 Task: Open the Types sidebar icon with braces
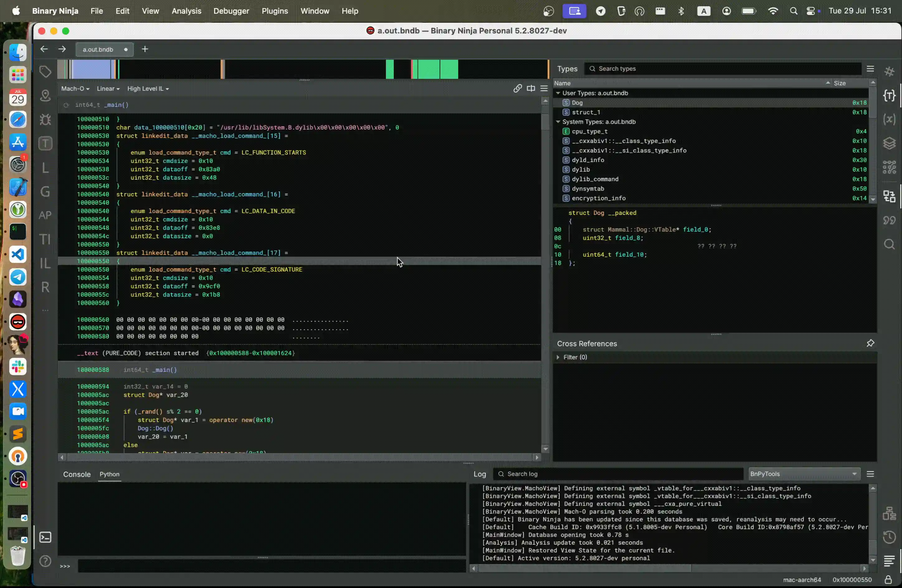pos(889,96)
